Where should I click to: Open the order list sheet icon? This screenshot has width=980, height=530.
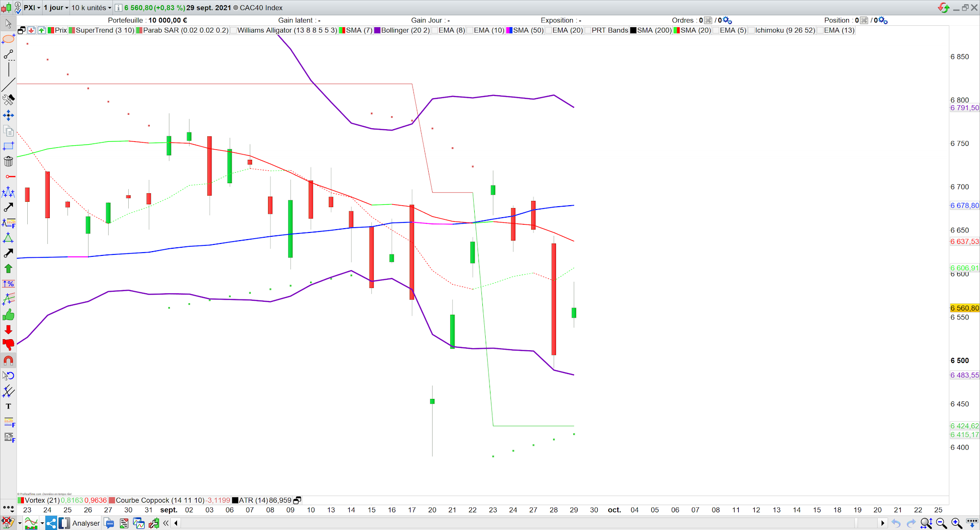tap(124, 523)
